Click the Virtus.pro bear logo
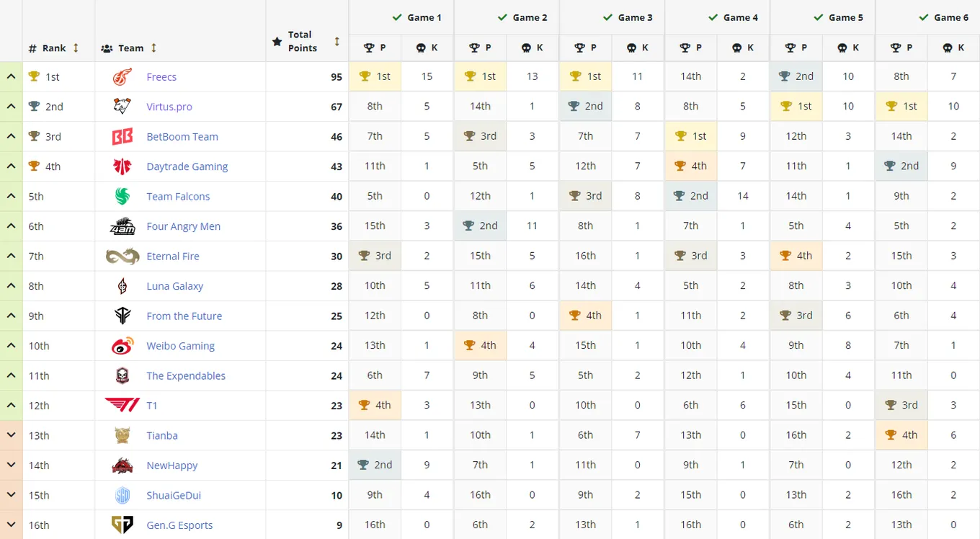 pos(122,107)
